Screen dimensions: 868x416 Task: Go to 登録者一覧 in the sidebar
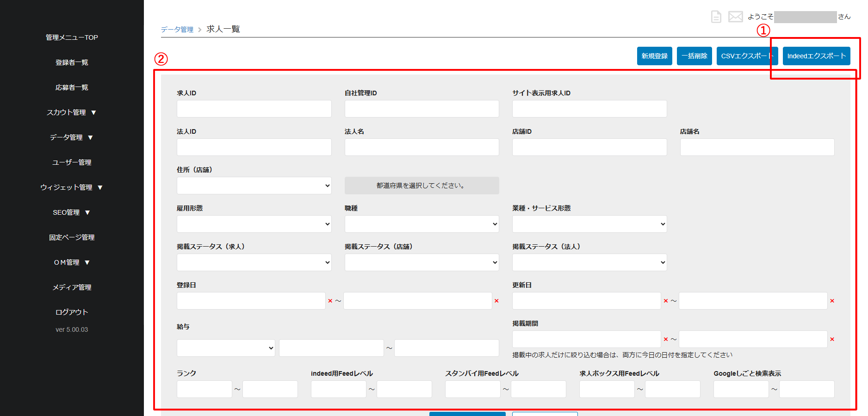pos(72,62)
